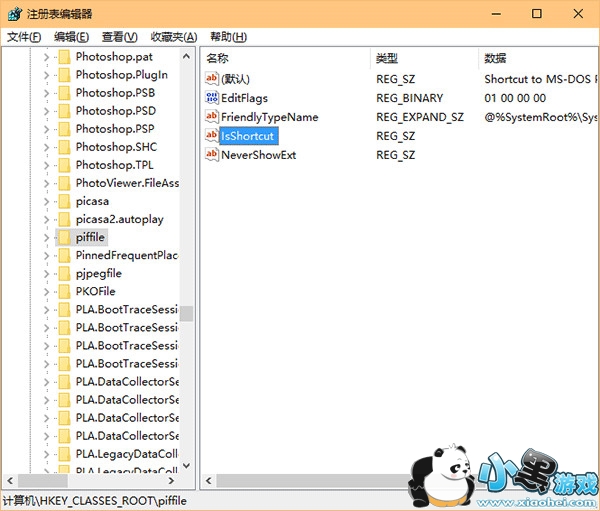The height and width of the screenshot is (511, 600).
Task: Select the Photoshop.PlugIn key
Action: pyautogui.click(x=122, y=75)
